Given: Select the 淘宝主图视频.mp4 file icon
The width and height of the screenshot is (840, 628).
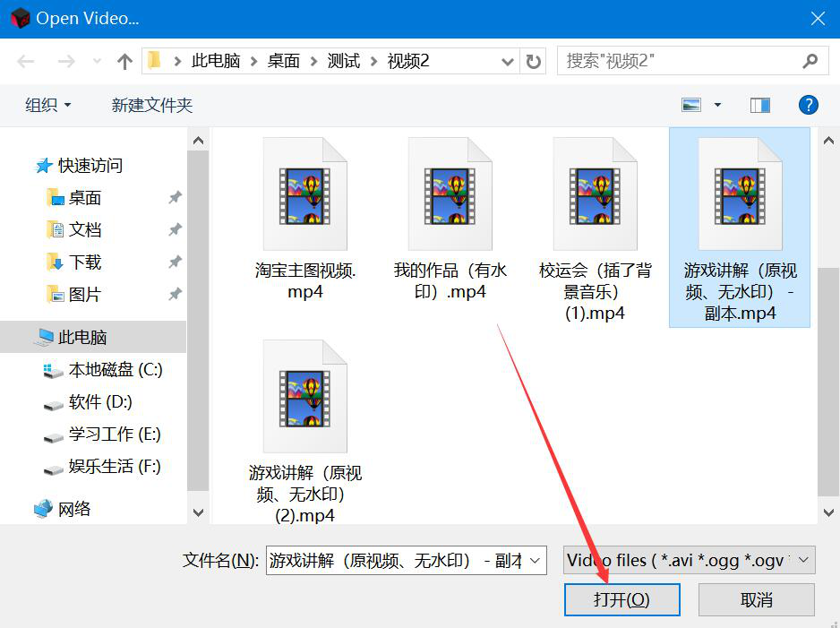Looking at the screenshot, I should (304, 194).
